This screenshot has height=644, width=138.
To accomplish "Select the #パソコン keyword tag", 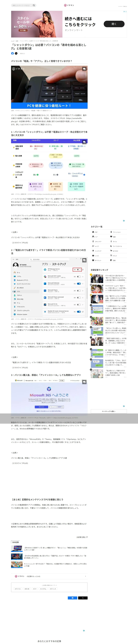I will tap(18, 589).
